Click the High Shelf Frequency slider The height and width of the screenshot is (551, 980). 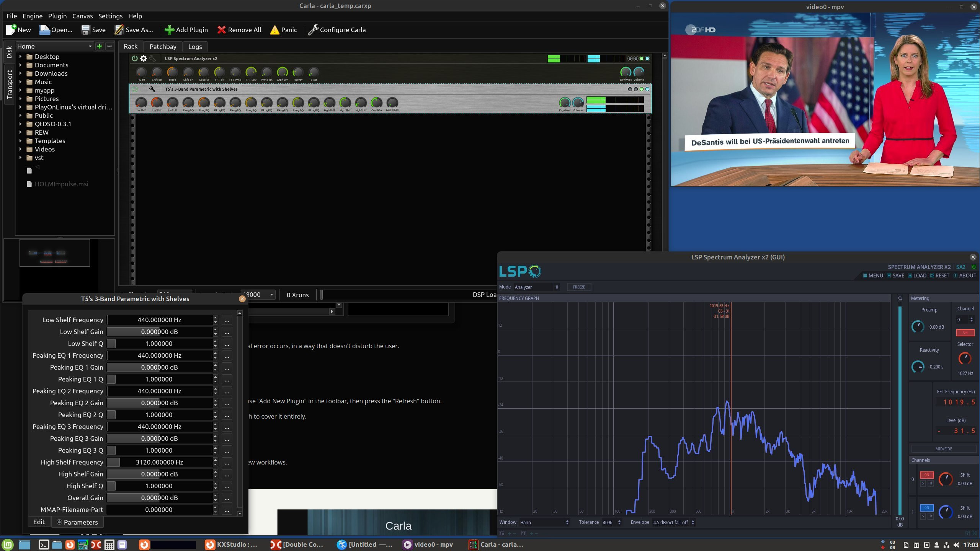(159, 462)
